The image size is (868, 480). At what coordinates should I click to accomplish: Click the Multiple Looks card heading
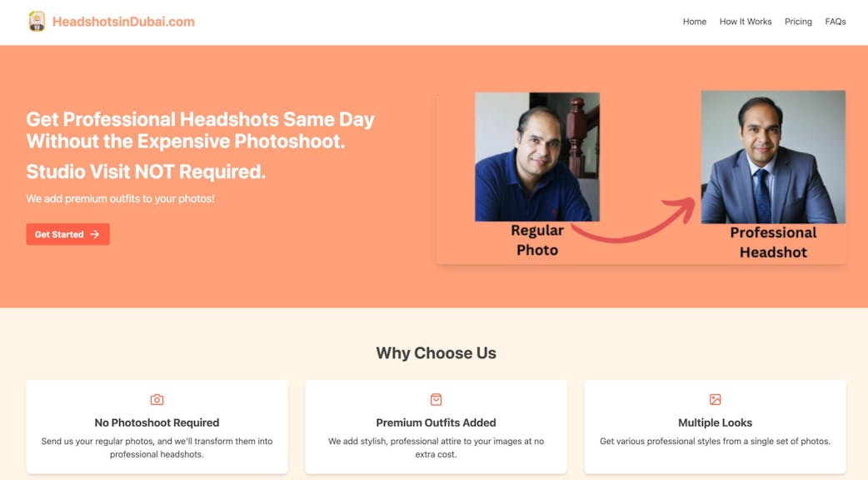(715, 422)
